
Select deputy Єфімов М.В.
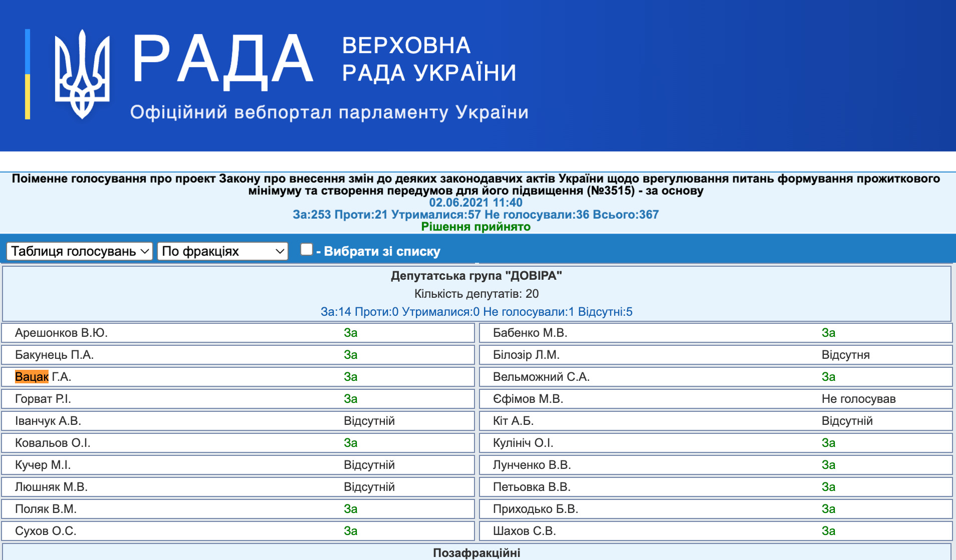pyautogui.click(x=528, y=399)
